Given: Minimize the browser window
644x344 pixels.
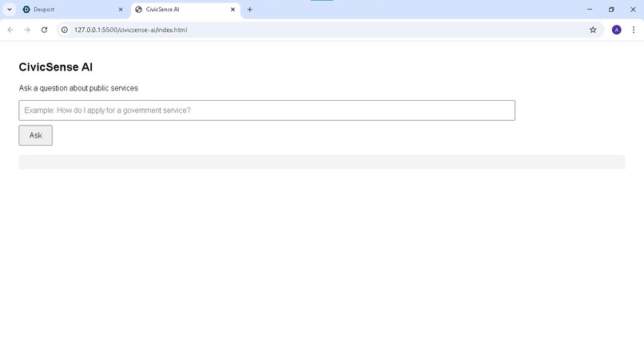Looking at the screenshot, I should coord(590,10).
